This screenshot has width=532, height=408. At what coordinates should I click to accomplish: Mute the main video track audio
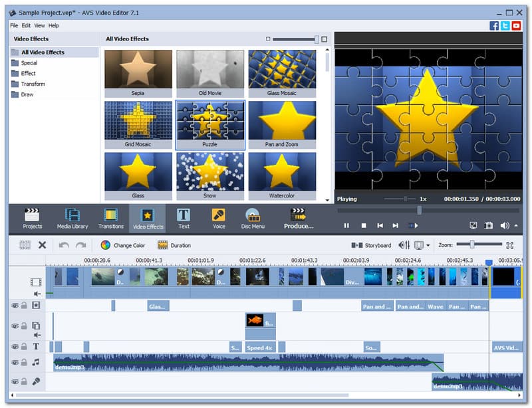click(x=37, y=294)
